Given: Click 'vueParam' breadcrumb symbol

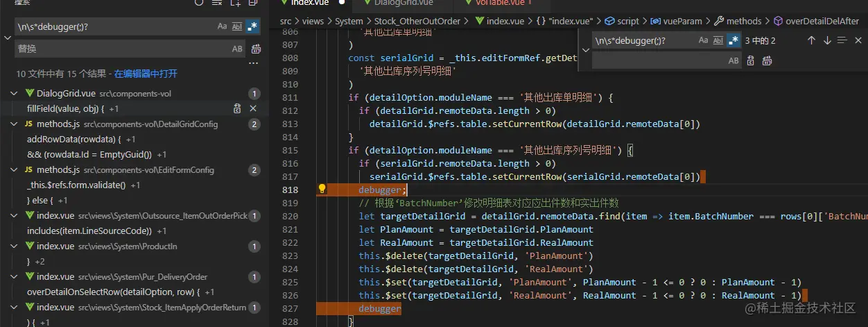Looking at the screenshot, I should pyautogui.click(x=675, y=21).
